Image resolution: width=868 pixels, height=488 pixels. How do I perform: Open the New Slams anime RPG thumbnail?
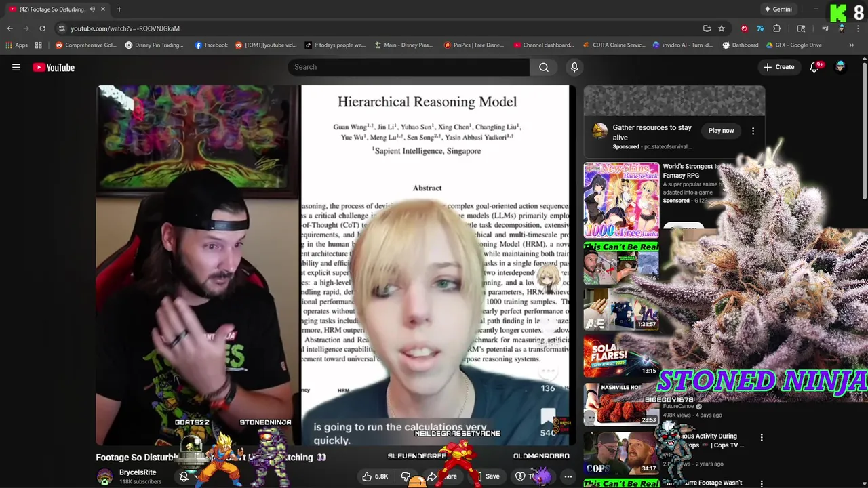621,200
